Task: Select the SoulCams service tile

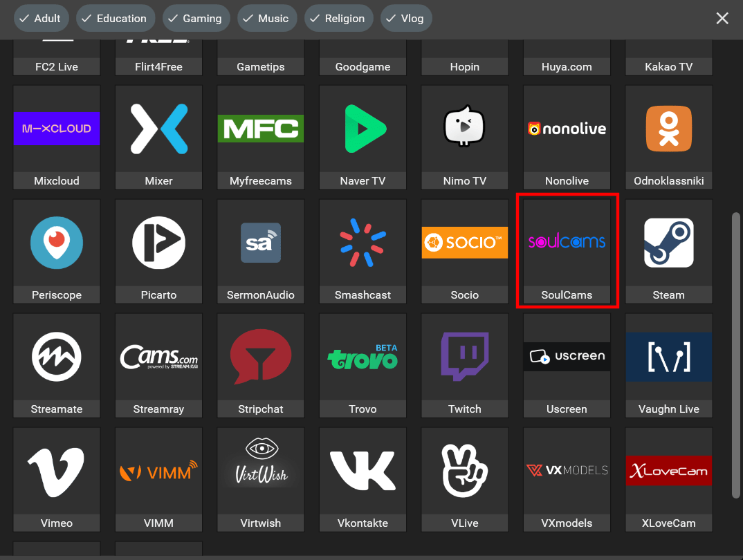Action: tap(567, 252)
